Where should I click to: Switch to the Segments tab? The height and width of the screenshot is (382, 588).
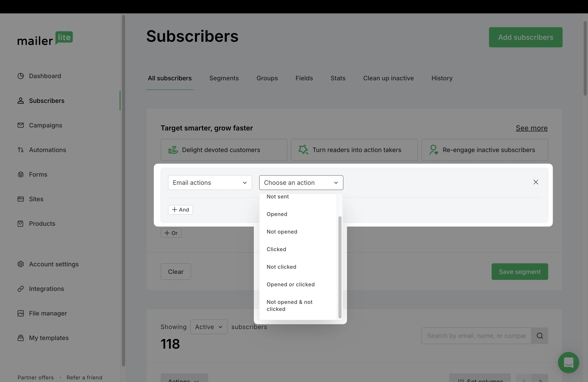[224, 78]
